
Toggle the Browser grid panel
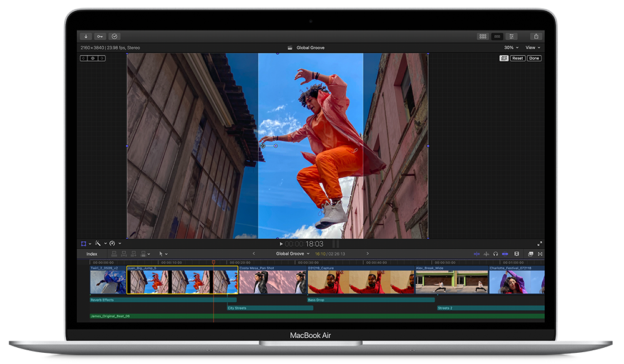483,36
